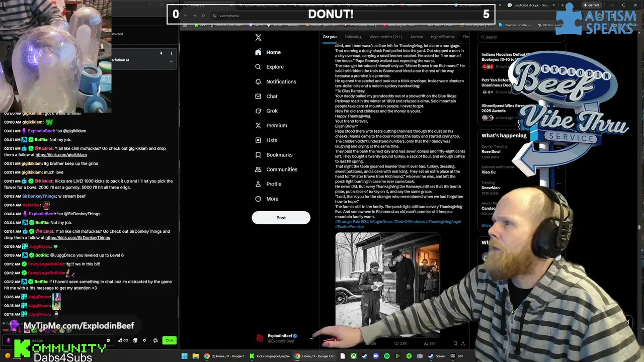Open pinned message three-dot options

[171, 53]
